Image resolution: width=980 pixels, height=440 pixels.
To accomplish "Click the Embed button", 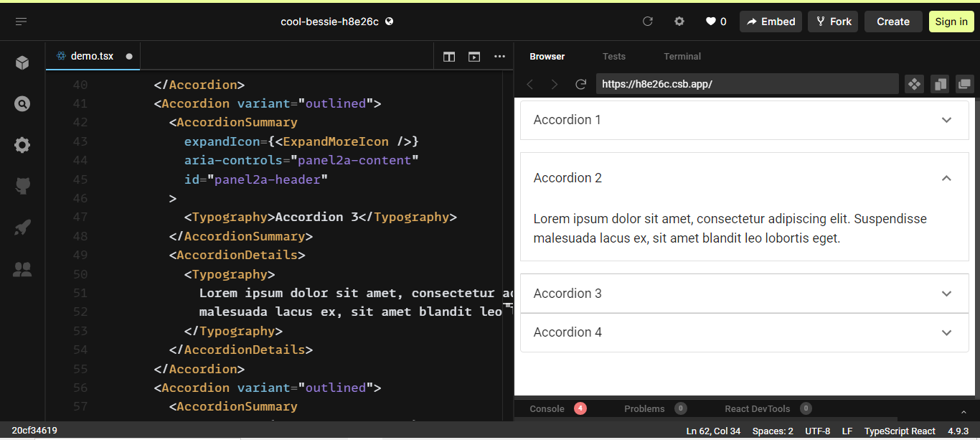I will click(x=771, y=22).
